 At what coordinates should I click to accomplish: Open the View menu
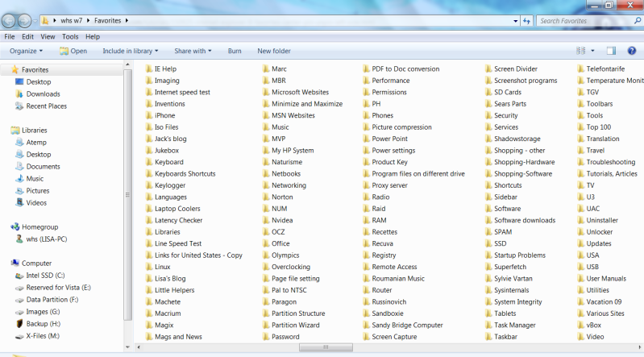48,36
